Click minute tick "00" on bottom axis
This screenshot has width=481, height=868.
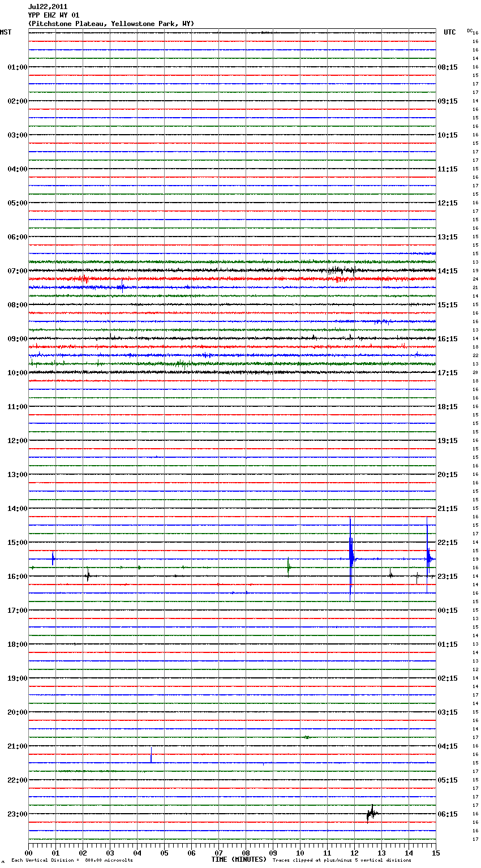click(28, 853)
